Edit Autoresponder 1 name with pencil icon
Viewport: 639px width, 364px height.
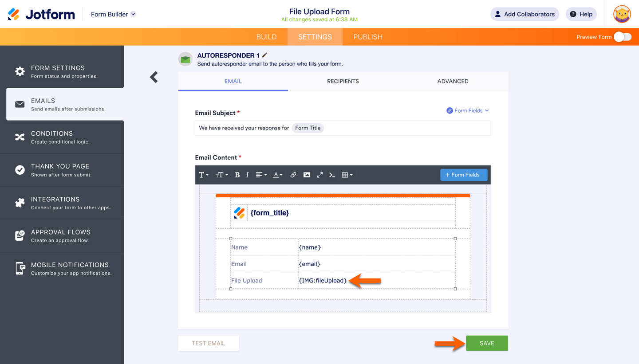click(265, 55)
